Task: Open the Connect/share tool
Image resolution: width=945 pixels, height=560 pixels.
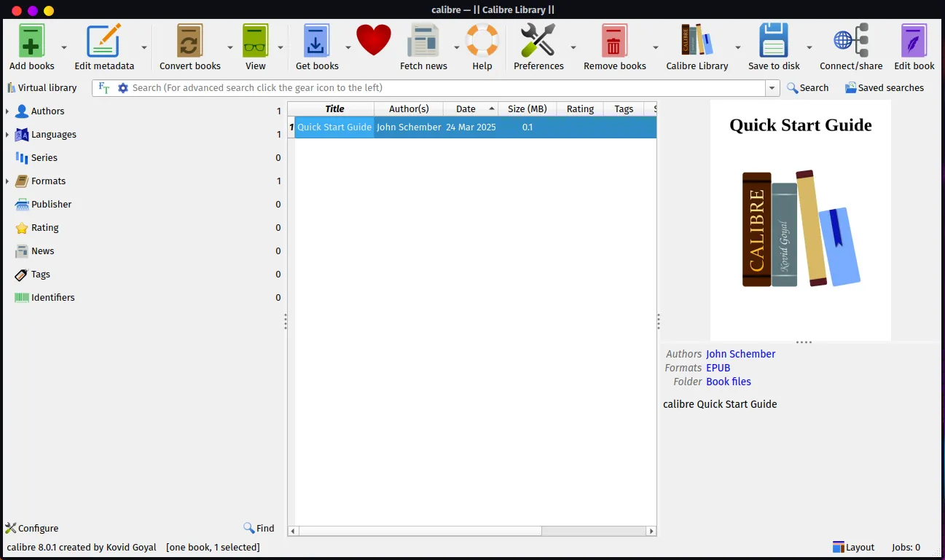Action: pyautogui.click(x=850, y=42)
